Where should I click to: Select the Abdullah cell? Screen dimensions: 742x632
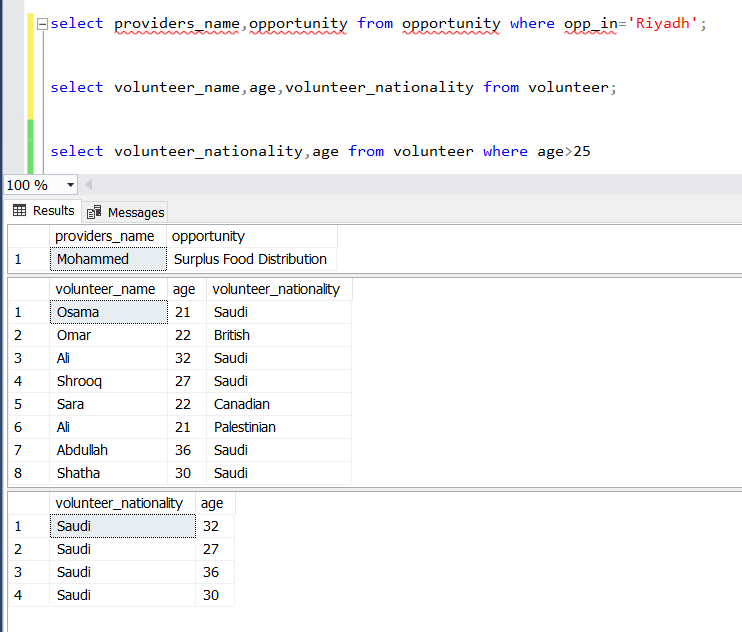109,450
